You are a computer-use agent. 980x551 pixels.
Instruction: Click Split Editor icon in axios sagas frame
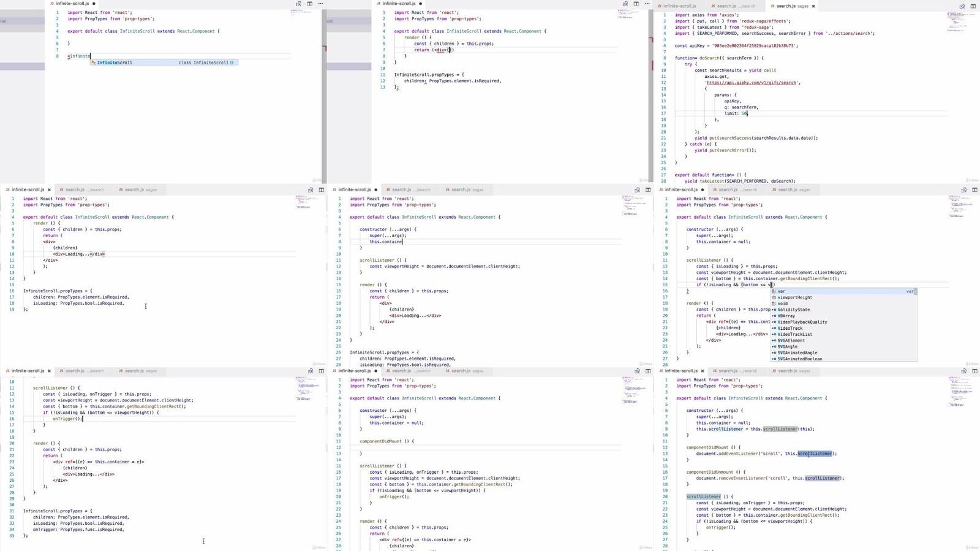pyautogui.click(x=973, y=6)
